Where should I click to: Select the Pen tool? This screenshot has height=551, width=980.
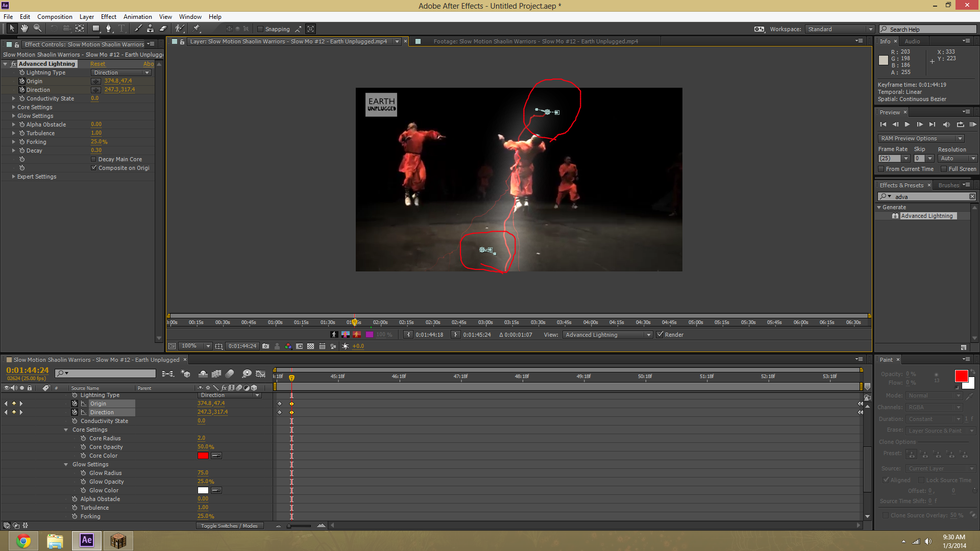click(108, 29)
